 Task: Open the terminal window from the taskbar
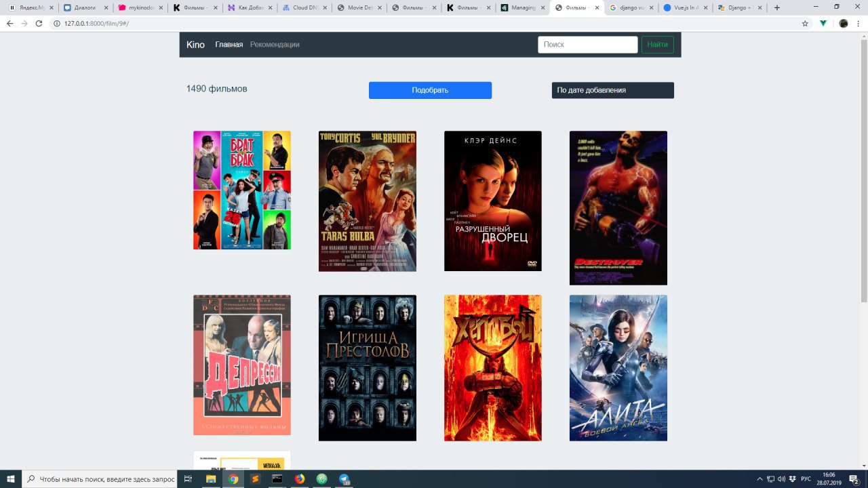point(277,479)
